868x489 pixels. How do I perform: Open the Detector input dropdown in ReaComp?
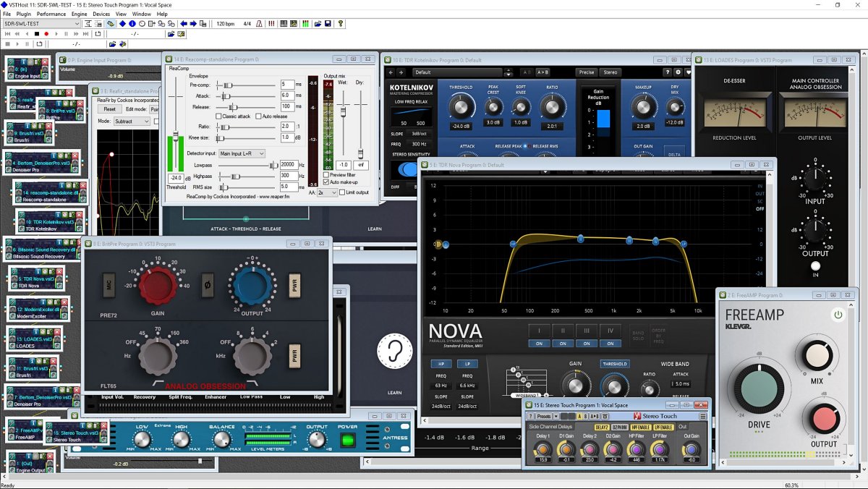click(242, 153)
